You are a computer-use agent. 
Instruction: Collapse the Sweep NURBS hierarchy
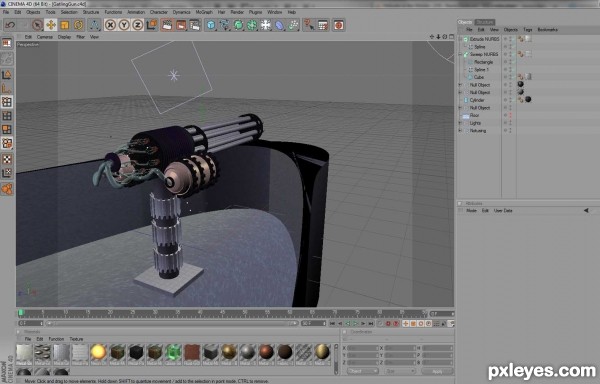[460, 54]
